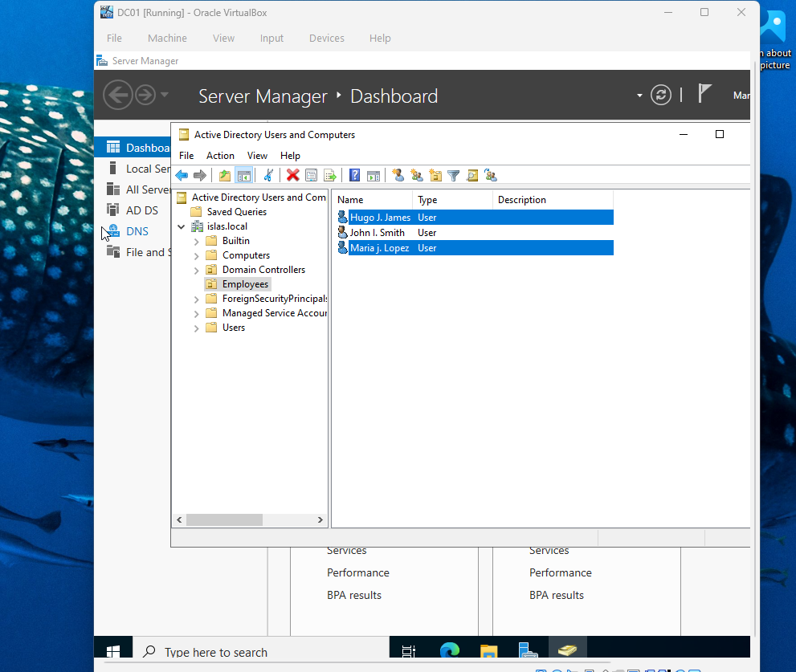This screenshot has width=796, height=672.
Task: Open the AD Help menu
Action: pyautogui.click(x=291, y=156)
